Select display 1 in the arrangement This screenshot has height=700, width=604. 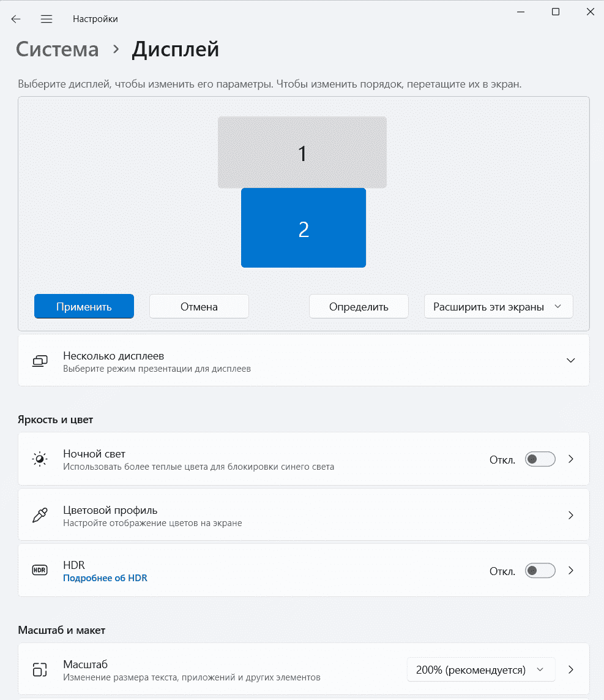(302, 152)
